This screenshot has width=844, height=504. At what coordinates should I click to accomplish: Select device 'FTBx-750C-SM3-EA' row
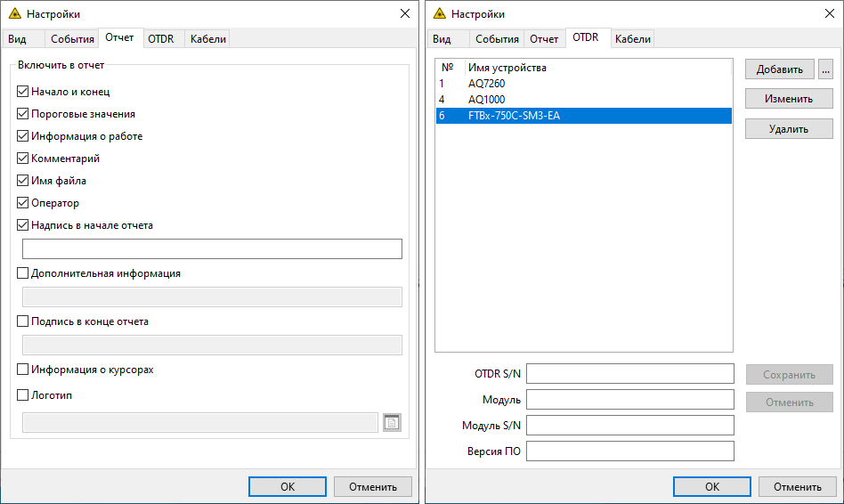pyautogui.click(x=583, y=116)
